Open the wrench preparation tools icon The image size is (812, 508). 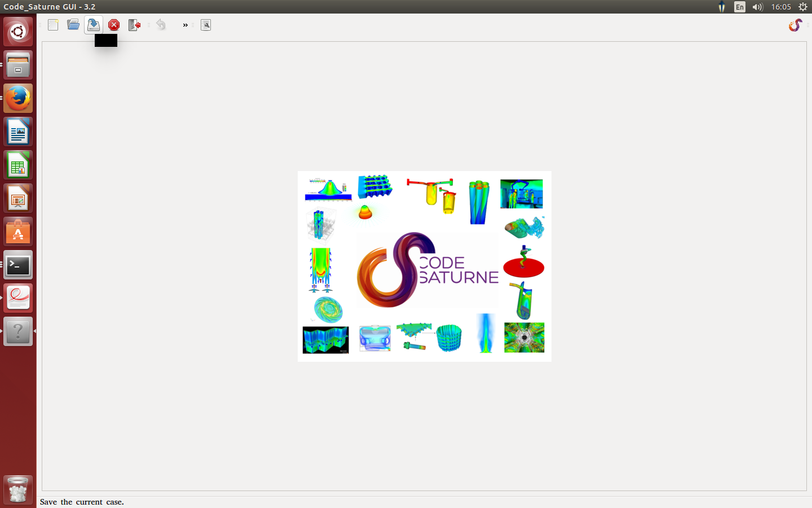pos(206,25)
